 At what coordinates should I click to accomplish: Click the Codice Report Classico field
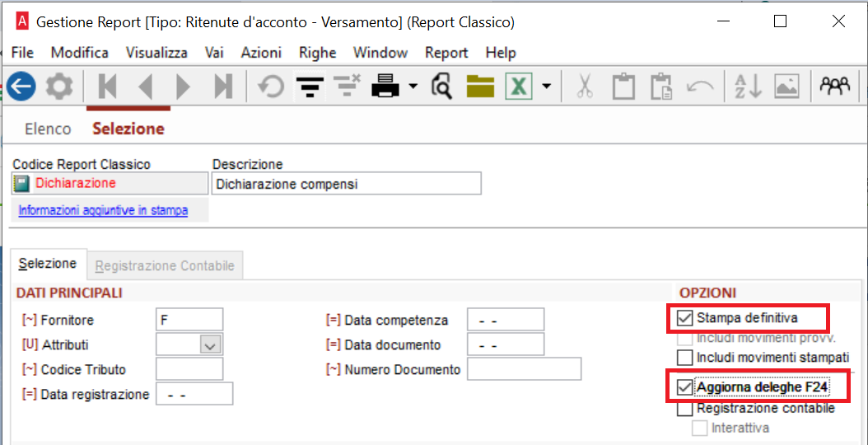click(x=109, y=184)
